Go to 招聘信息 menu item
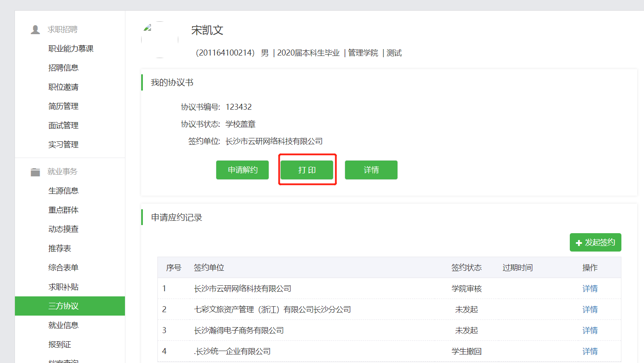 coord(64,68)
